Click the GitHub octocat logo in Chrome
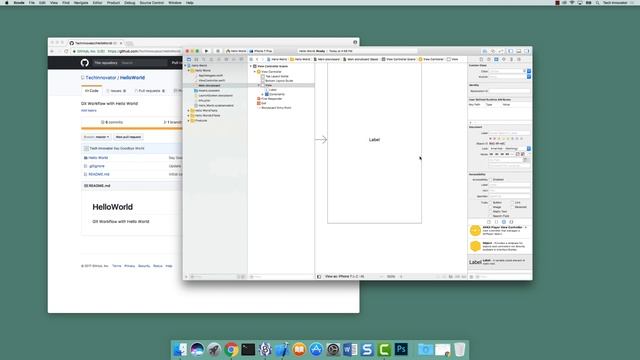This screenshot has height=360, width=640. pos(84,62)
